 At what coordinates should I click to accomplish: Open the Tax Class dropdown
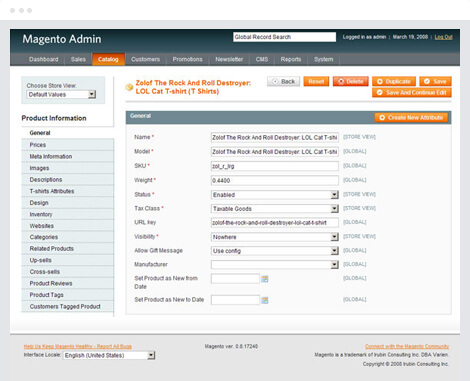275,209
